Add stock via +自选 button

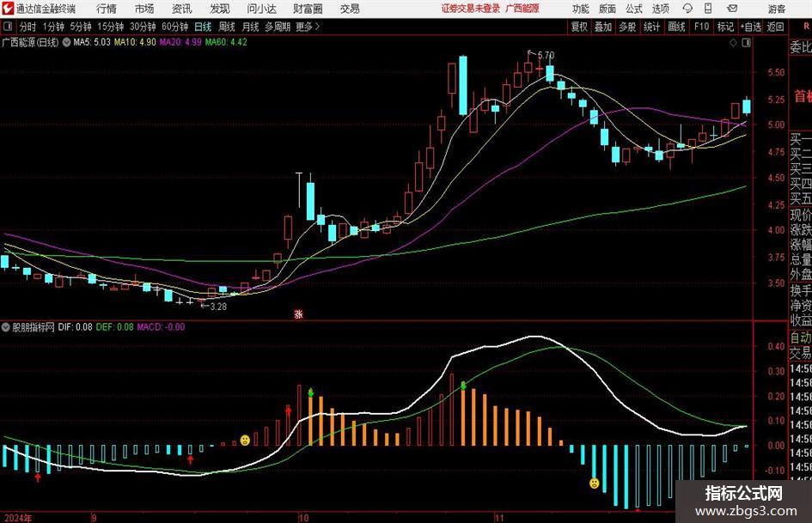[x=750, y=27]
